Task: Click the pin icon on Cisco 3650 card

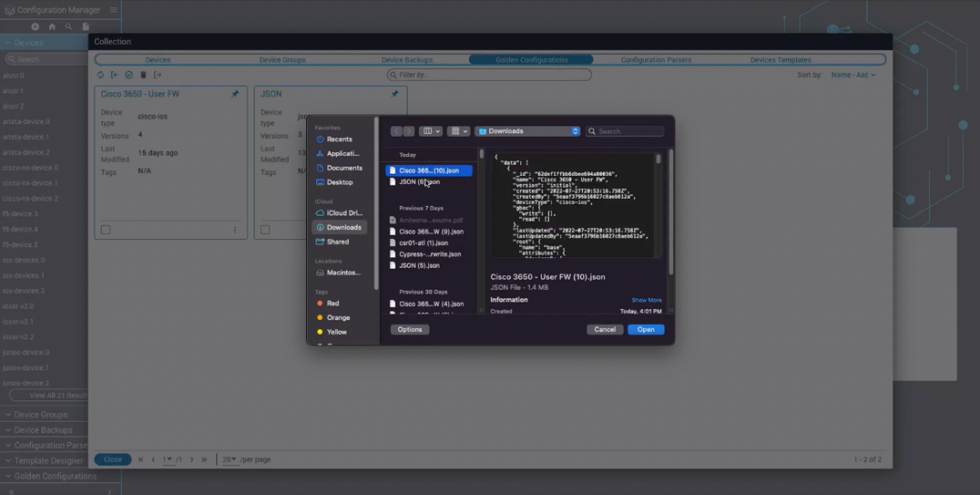Action: (x=235, y=94)
